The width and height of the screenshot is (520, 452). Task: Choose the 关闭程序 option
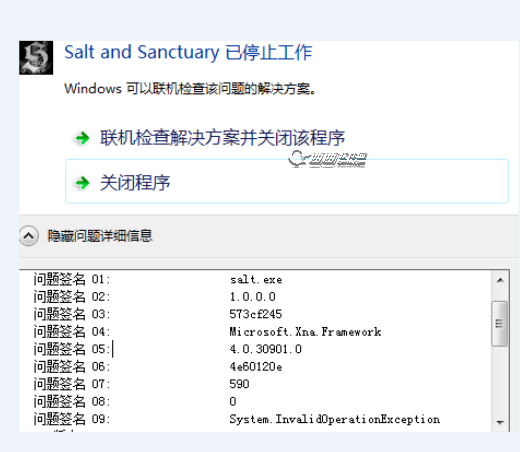tap(287, 181)
